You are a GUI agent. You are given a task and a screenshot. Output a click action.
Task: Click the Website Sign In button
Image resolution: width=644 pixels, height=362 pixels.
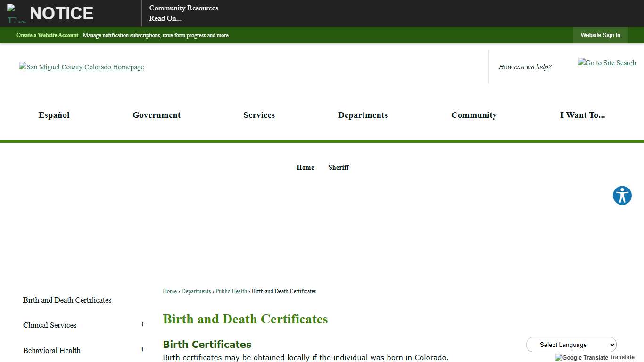(x=601, y=35)
